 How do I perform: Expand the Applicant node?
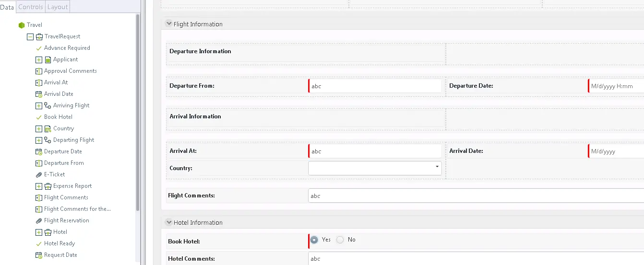39,59
